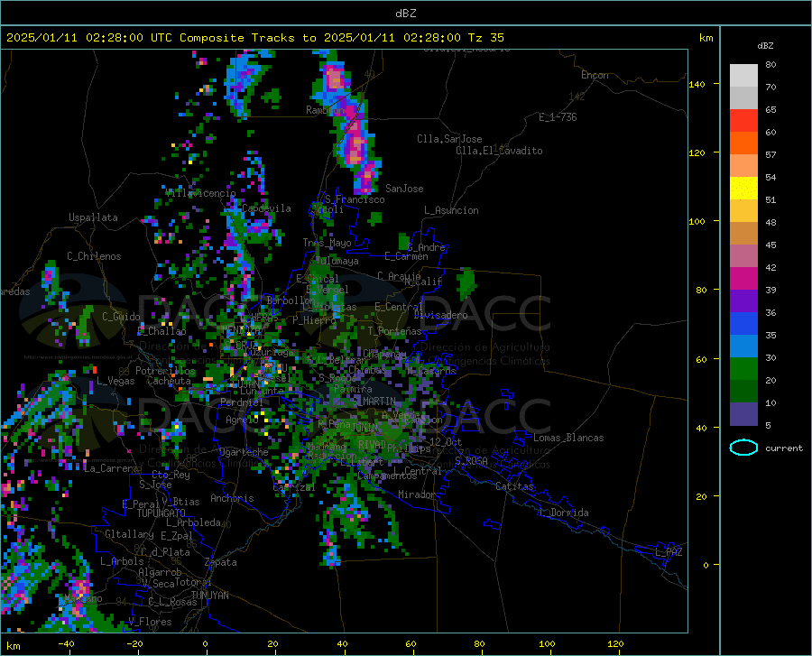Click the 'current' legend label
The image size is (812, 656).
(784, 448)
